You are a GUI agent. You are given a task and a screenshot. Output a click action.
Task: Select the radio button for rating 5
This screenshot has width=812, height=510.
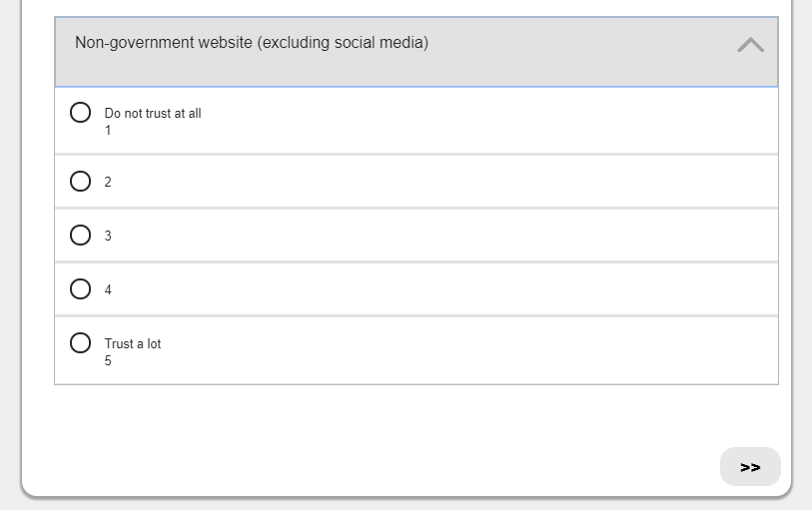click(81, 343)
